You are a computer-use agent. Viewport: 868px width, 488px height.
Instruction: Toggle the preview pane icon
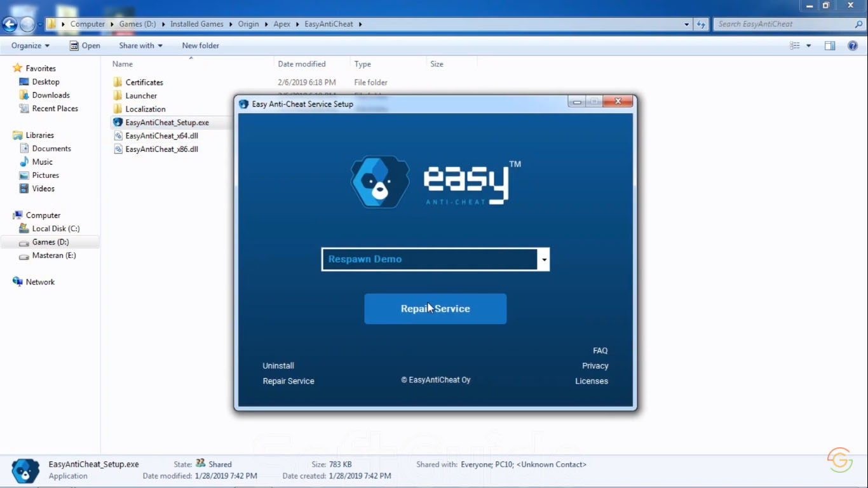(830, 46)
